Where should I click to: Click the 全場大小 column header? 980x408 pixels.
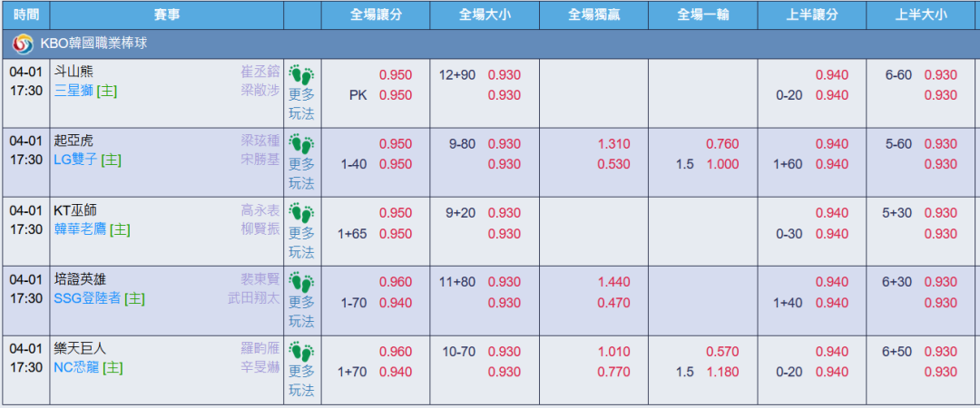tap(485, 15)
